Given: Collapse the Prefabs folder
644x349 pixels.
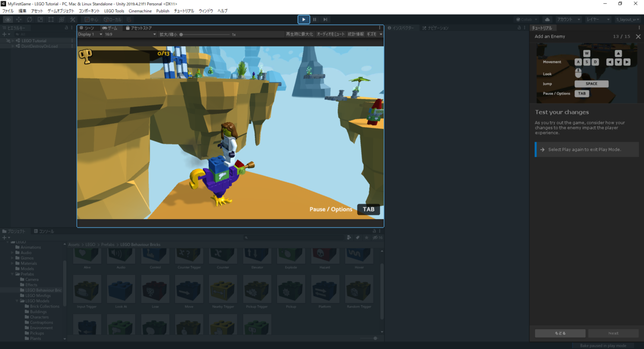Looking at the screenshot, I should coord(12,274).
